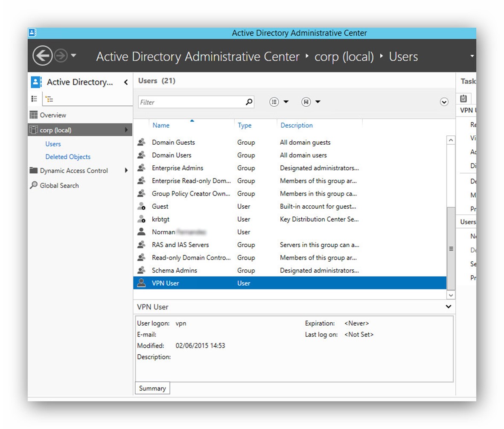Click the Active Directory icon in navigation pane
This screenshot has width=504, height=429.
[x=36, y=82]
